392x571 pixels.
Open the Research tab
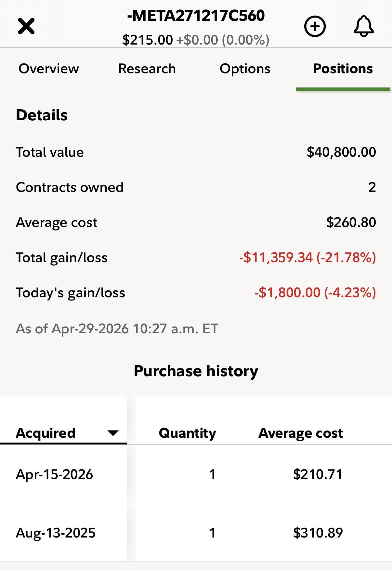[147, 69]
